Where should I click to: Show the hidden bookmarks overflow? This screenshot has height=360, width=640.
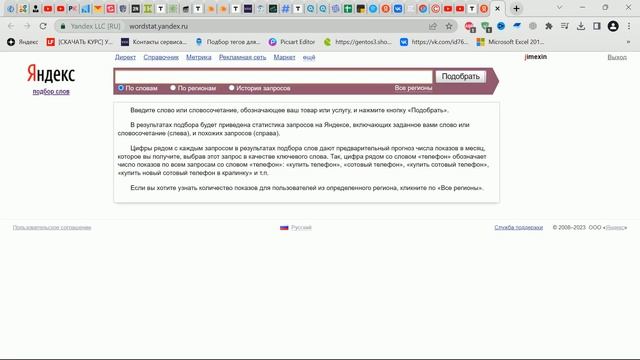pyautogui.click(x=628, y=42)
